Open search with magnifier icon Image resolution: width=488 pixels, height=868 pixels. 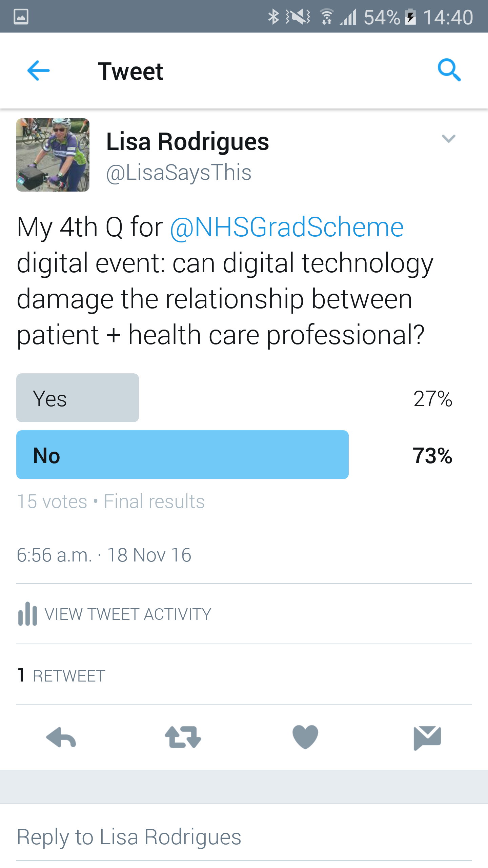(449, 70)
